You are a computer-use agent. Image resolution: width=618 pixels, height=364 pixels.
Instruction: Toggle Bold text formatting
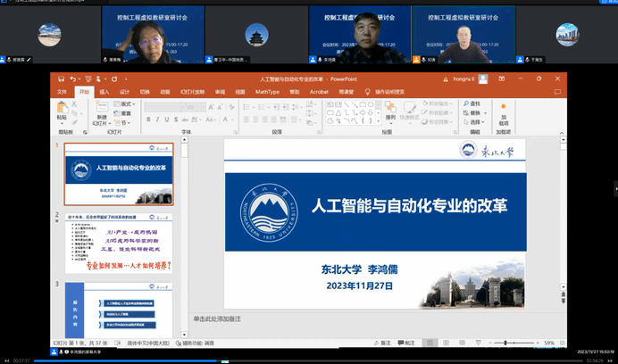point(148,120)
